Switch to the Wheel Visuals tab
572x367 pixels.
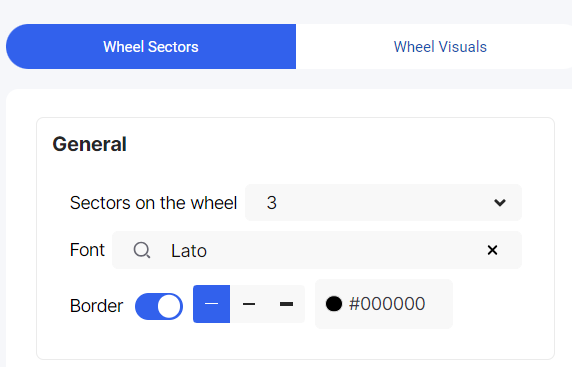pyautogui.click(x=434, y=47)
